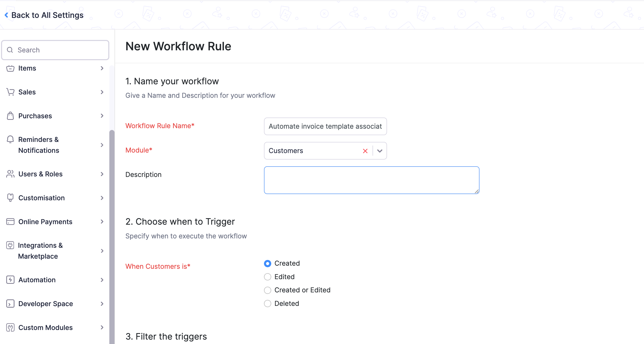The height and width of the screenshot is (344, 644).
Task: Click the Online Payments card icon
Action: click(x=10, y=222)
